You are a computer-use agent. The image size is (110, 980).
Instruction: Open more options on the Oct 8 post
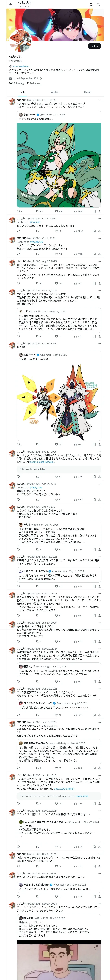(100, 100)
